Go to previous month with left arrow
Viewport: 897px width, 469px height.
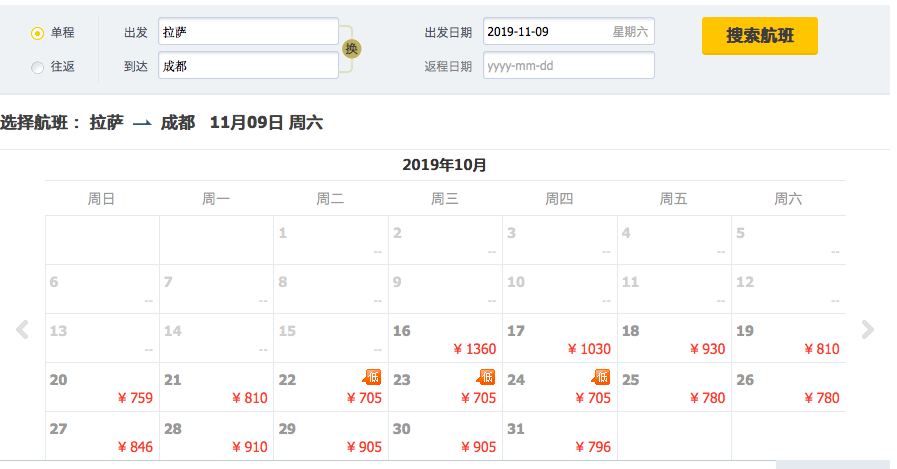22,329
